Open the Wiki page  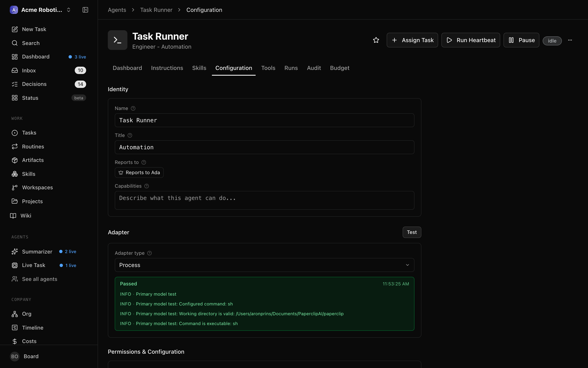[49, 216]
